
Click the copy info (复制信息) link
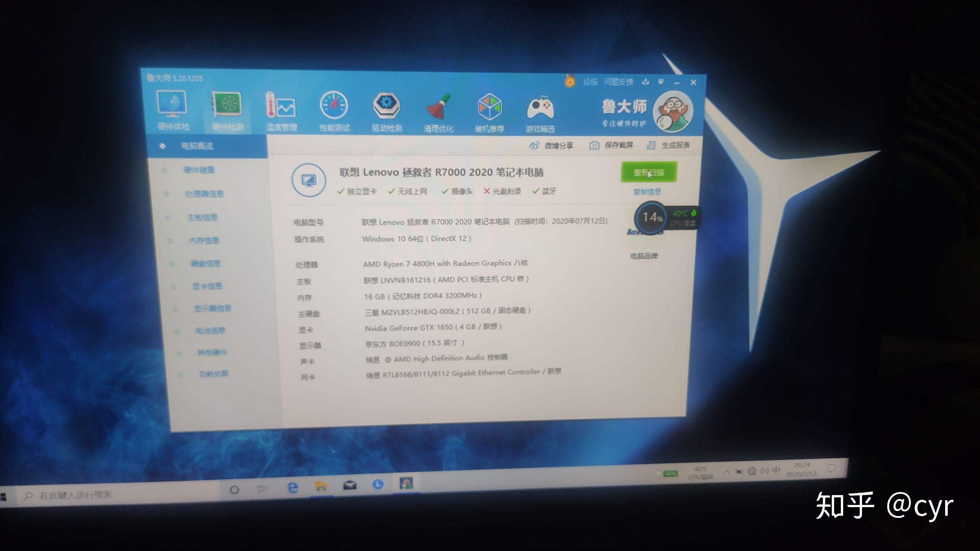pos(647,192)
